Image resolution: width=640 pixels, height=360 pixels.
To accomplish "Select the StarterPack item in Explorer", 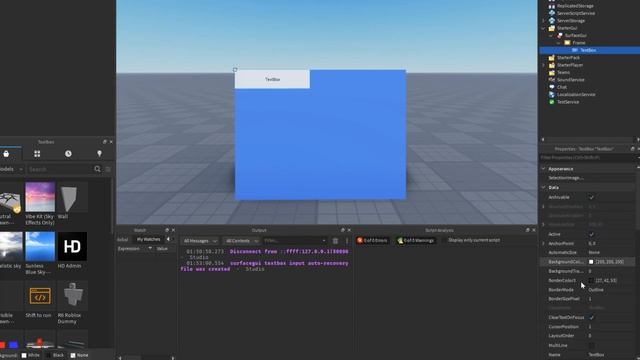I will tap(568, 58).
